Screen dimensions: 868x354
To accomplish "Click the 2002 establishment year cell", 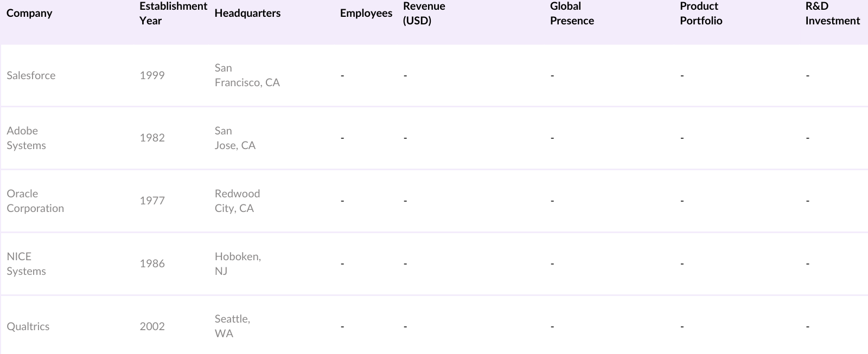I will pos(152,326).
